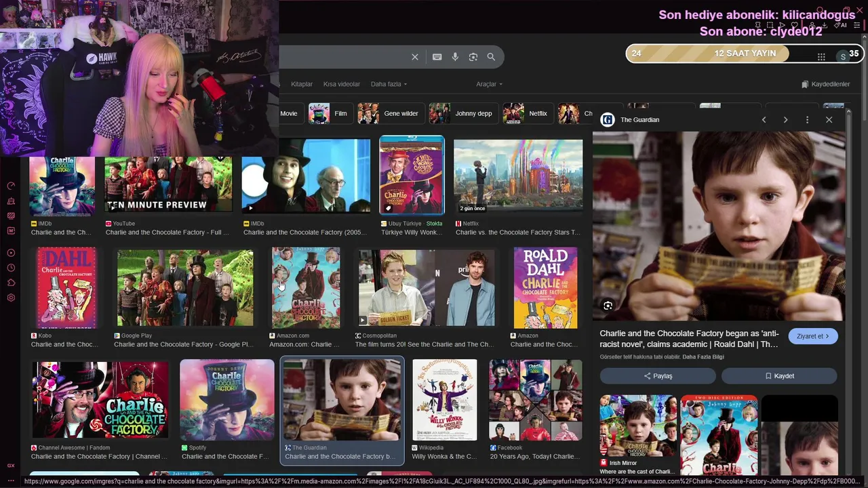Click the Google search input field
The image size is (868, 488).
(x=342, y=57)
